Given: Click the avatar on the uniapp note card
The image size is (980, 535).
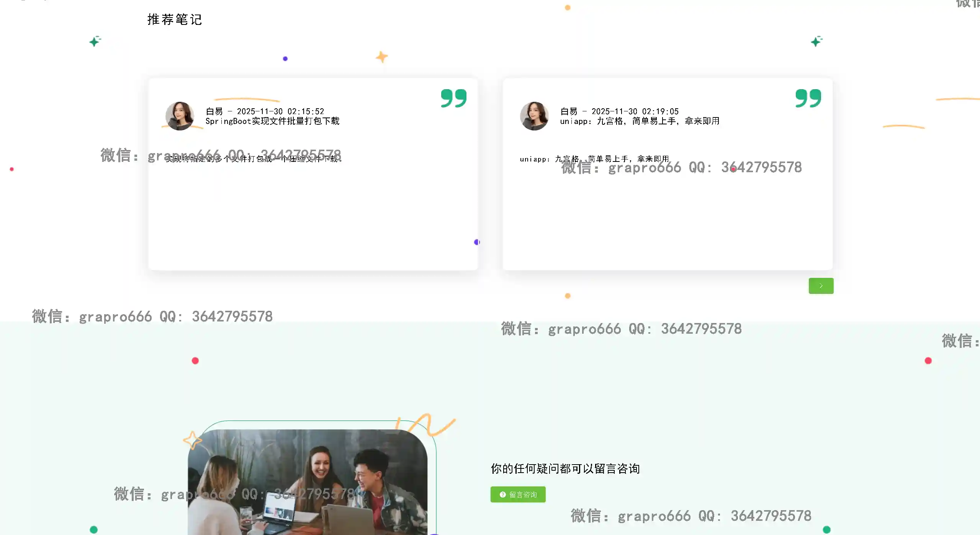Looking at the screenshot, I should pos(534,116).
